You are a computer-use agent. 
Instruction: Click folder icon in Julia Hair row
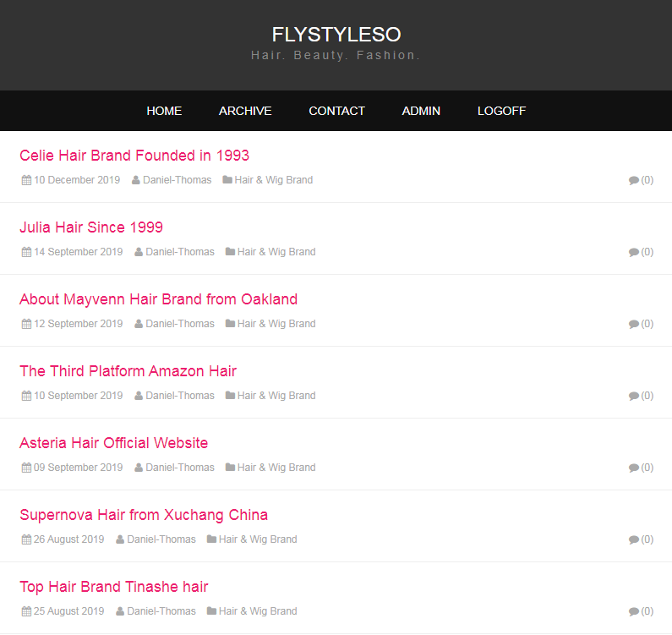230,251
